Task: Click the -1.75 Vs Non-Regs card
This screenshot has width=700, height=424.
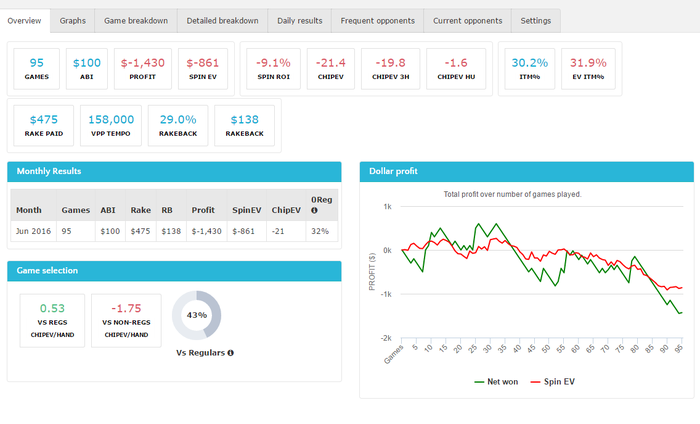Action: pos(126,320)
